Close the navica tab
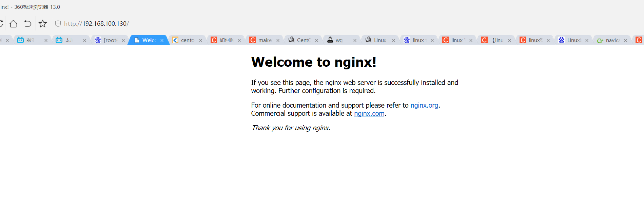The height and width of the screenshot is (199, 644). tap(625, 40)
